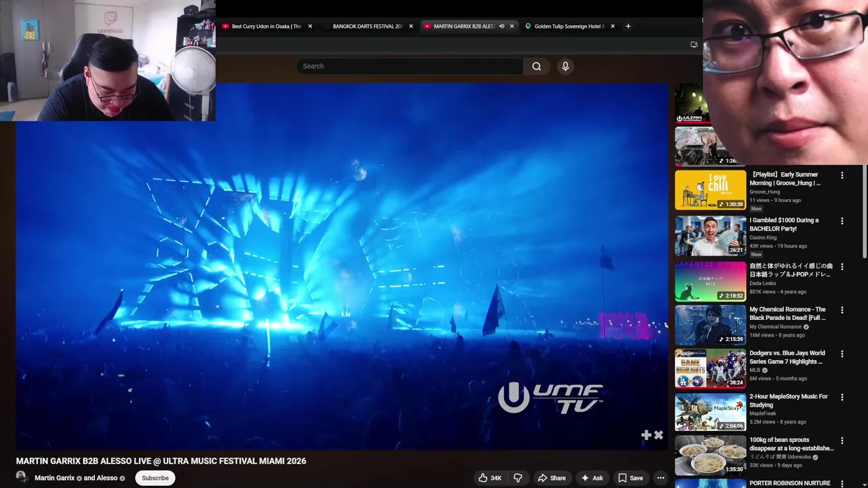Click the search magnifier button
This screenshot has width=868, height=488.
[x=536, y=66]
